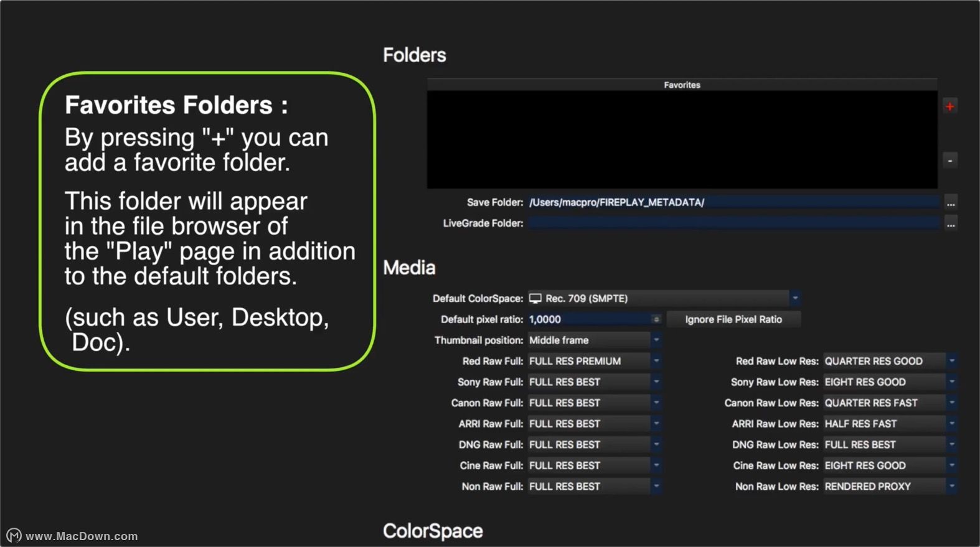The width and height of the screenshot is (980, 547).
Task: Open the Red Raw Full dropdown
Action: tap(594, 362)
